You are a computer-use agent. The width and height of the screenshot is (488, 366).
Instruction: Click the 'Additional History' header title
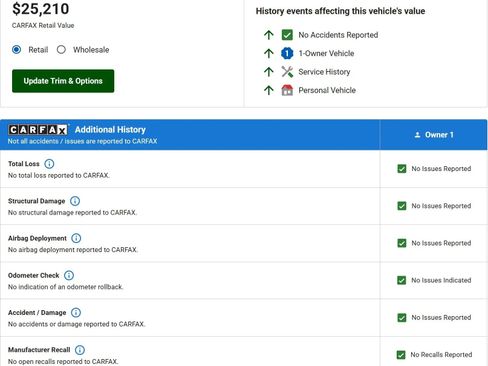point(110,130)
